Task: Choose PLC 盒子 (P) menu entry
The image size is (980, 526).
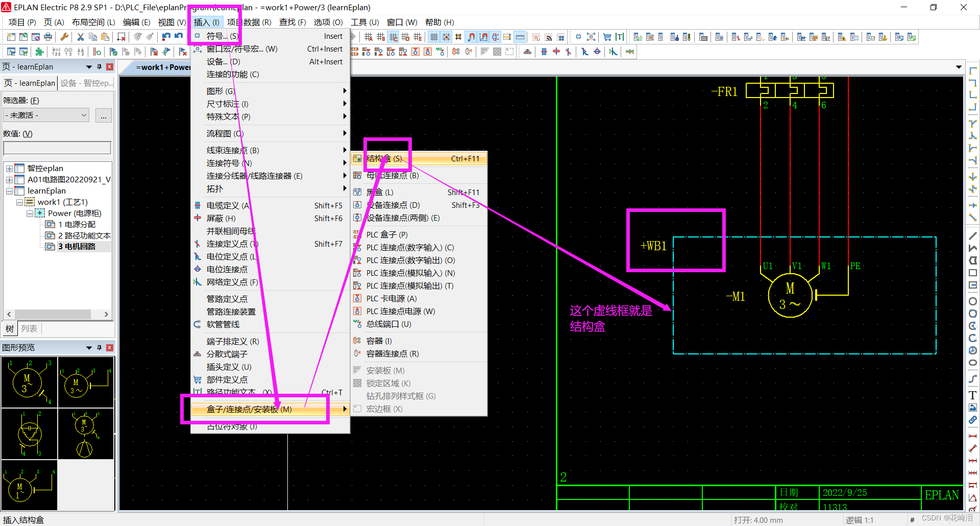Action: [419, 235]
